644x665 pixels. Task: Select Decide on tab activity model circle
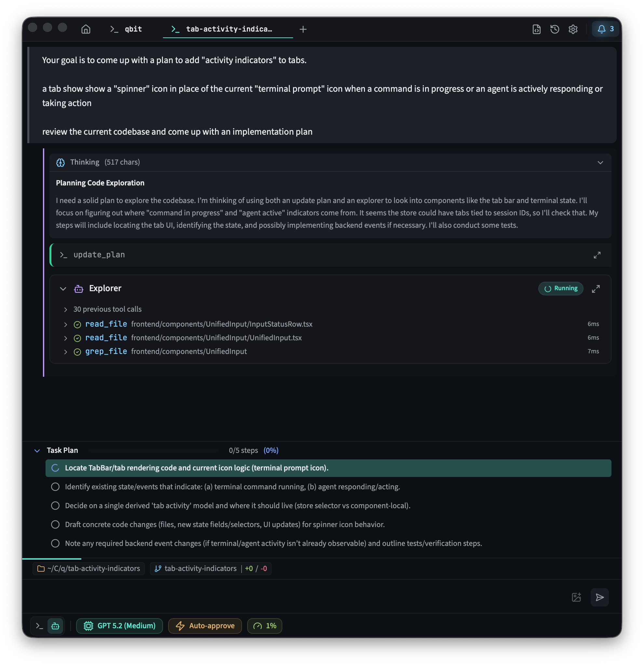click(x=55, y=506)
